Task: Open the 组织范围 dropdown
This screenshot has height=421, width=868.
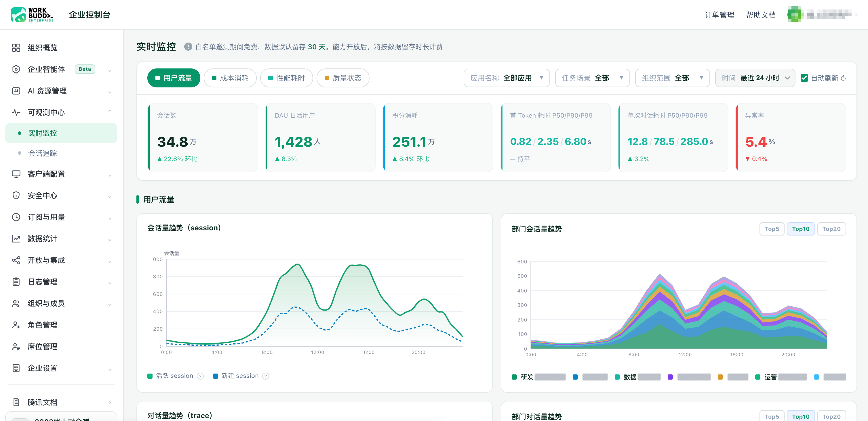Action: (x=672, y=78)
